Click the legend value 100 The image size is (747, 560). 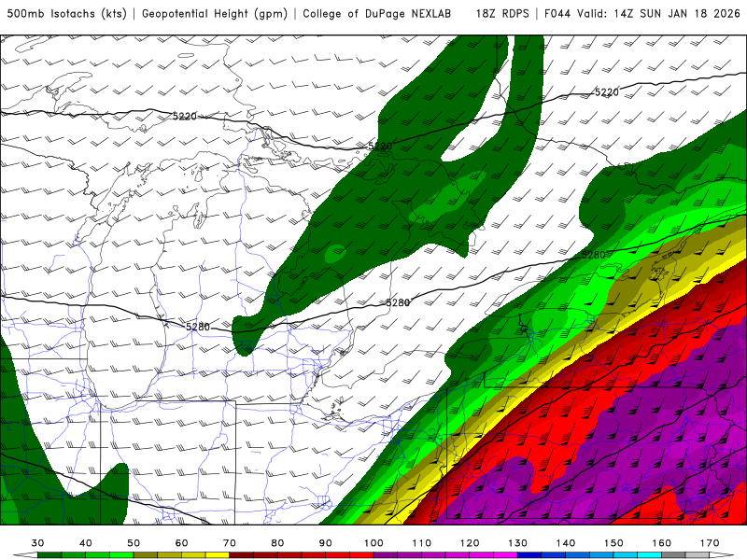click(373, 543)
